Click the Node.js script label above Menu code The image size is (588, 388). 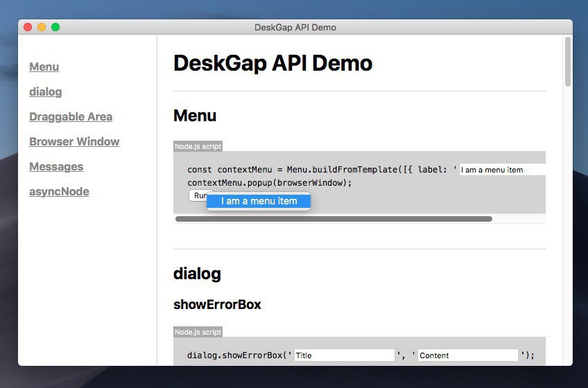point(198,146)
